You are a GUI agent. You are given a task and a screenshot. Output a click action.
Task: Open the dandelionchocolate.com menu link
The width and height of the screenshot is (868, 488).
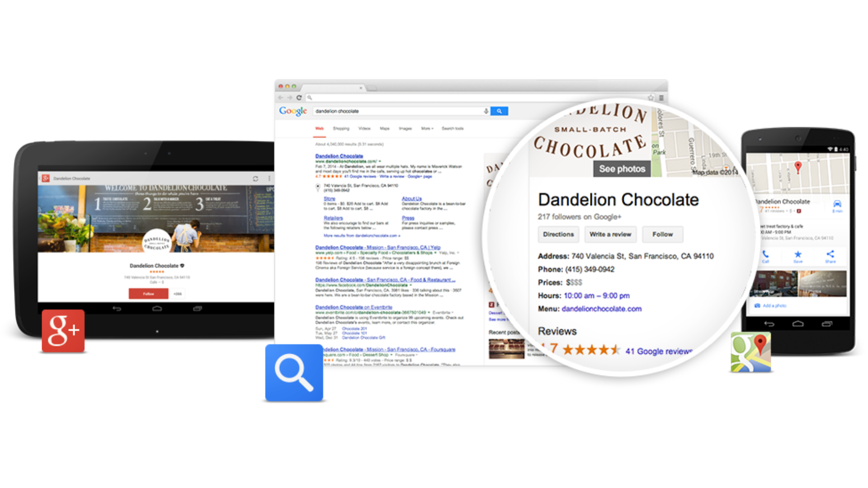point(602,309)
